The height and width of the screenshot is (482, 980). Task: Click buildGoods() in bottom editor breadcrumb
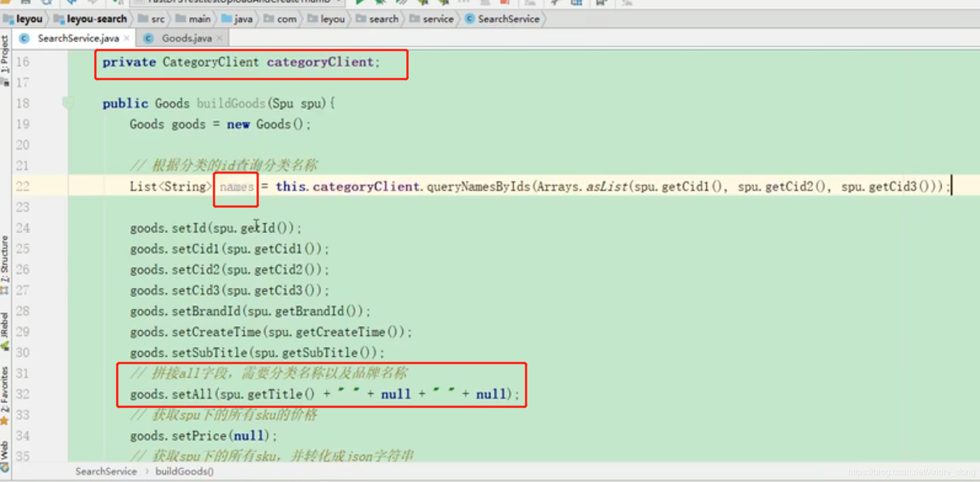pyautogui.click(x=184, y=471)
